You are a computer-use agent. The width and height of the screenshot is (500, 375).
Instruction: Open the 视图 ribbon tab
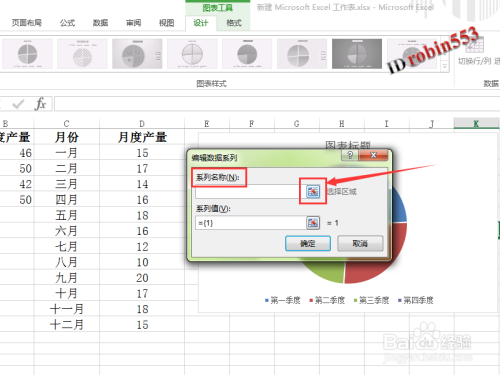pos(166,23)
